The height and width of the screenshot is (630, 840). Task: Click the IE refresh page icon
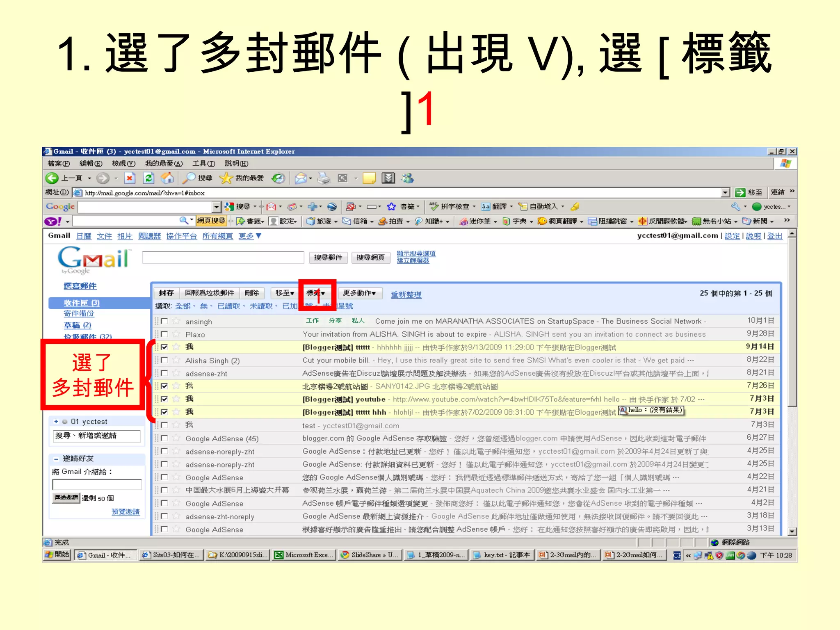[148, 178]
